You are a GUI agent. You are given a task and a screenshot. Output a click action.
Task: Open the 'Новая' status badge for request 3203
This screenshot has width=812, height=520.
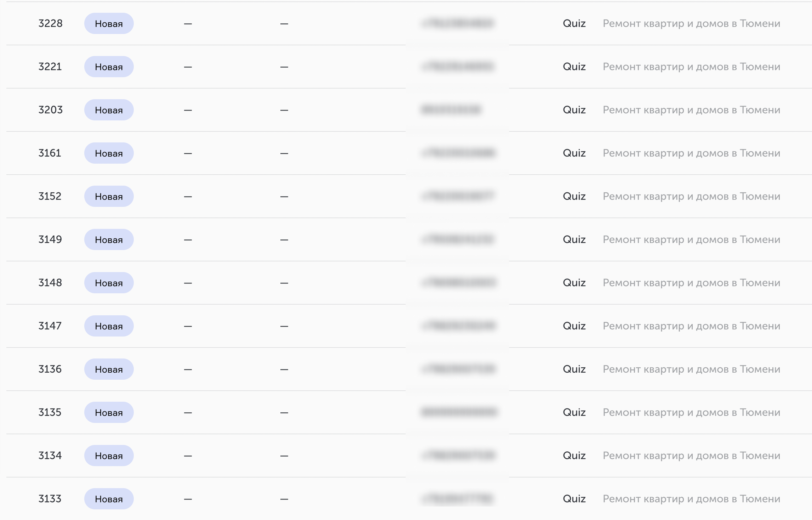(x=109, y=110)
